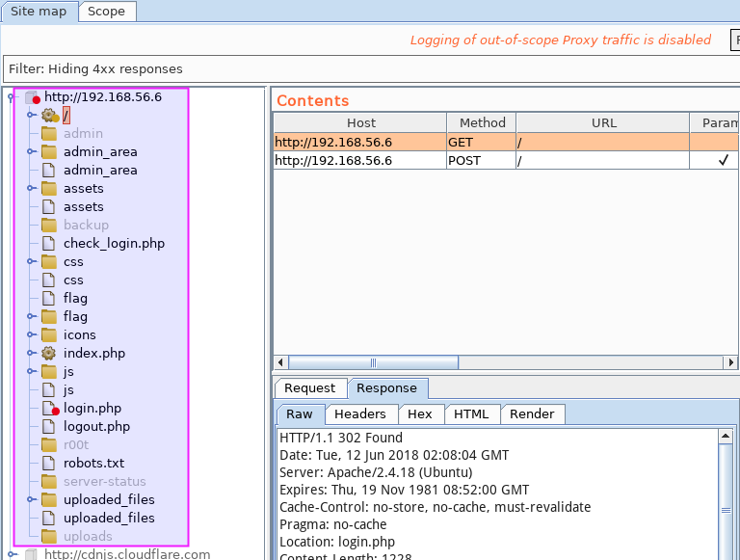Expand the assets folder node
The height and width of the screenshot is (560, 740).
[x=31, y=188]
